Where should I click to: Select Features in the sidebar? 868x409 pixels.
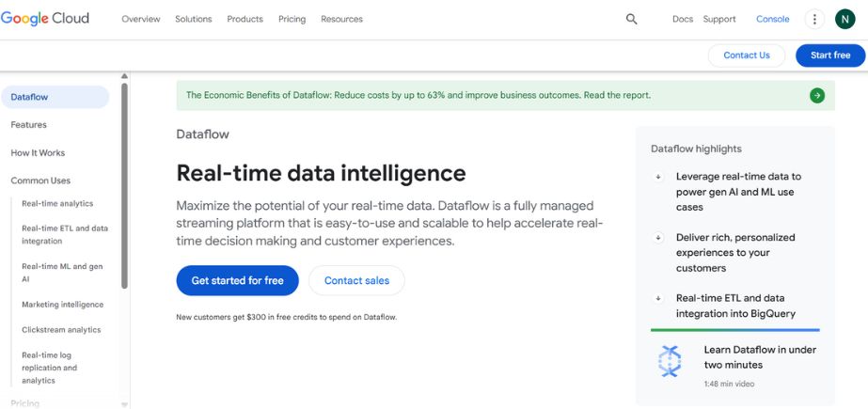tap(29, 125)
